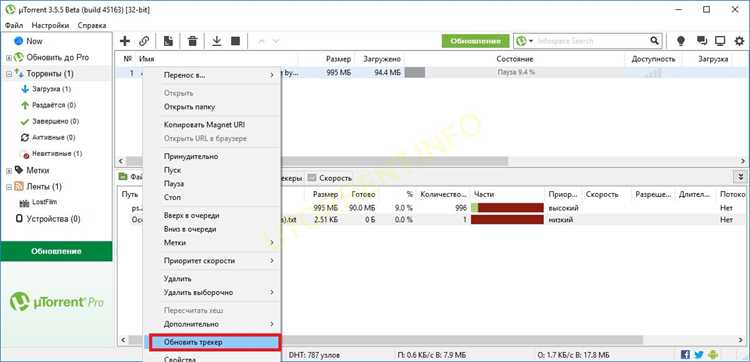Show Активные (0) torrents
The image size is (750, 362).
pyautogui.click(x=54, y=138)
